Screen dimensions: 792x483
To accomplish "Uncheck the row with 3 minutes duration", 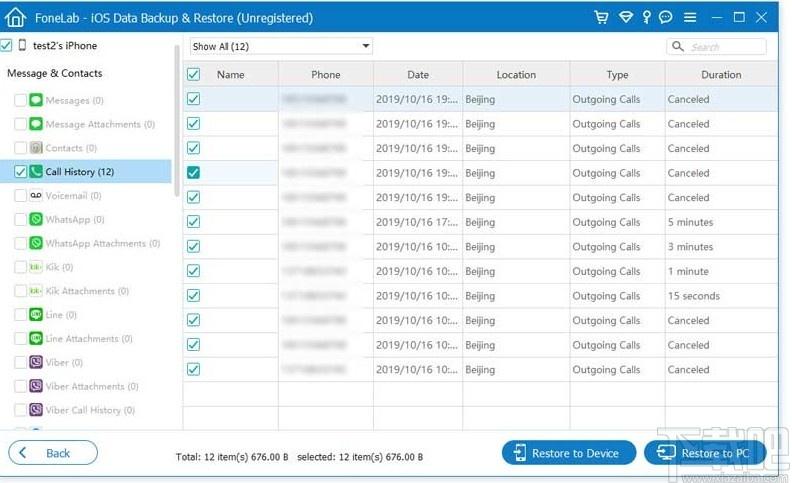I will (x=193, y=246).
